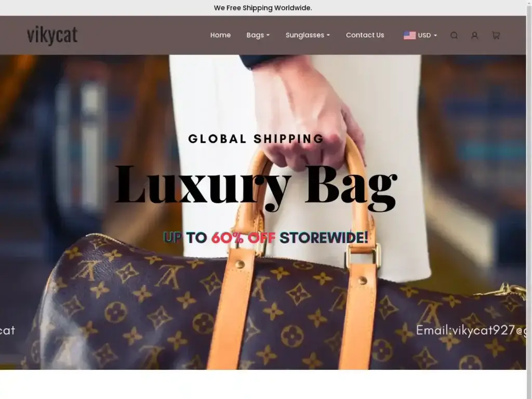Click the vikycat927 email text on banner
The image size is (532, 399).
click(x=471, y=330)
